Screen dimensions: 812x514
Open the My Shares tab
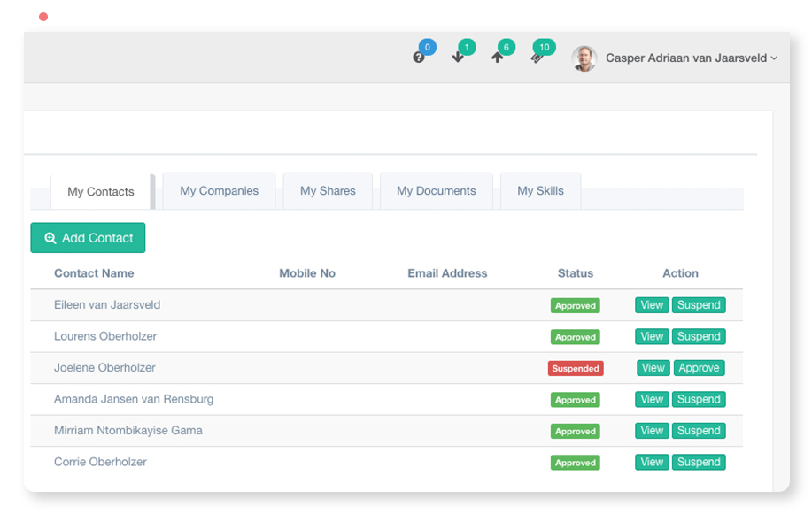click(328, 191)
